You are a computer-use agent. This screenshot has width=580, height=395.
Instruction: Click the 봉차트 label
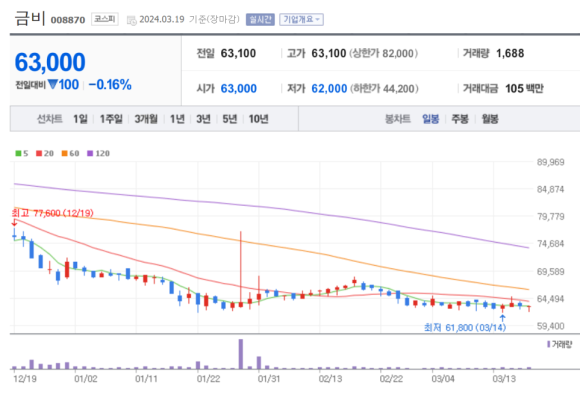coord(398,119)
